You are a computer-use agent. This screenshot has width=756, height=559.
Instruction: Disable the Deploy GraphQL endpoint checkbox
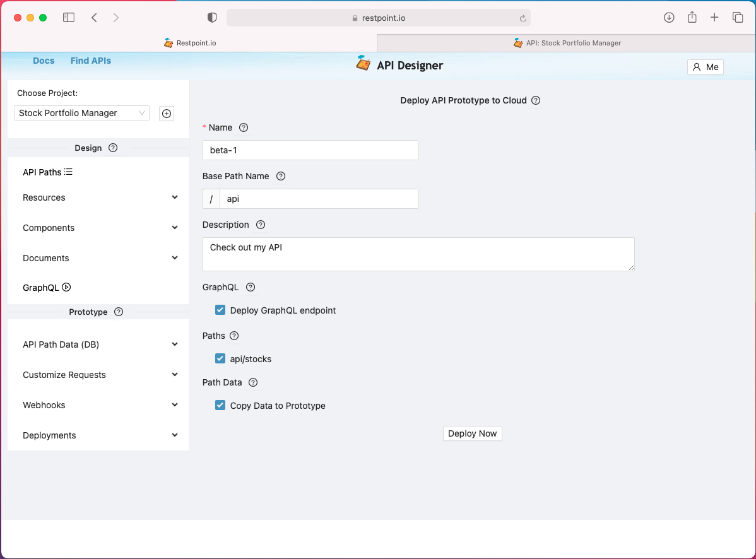[220, 310]
